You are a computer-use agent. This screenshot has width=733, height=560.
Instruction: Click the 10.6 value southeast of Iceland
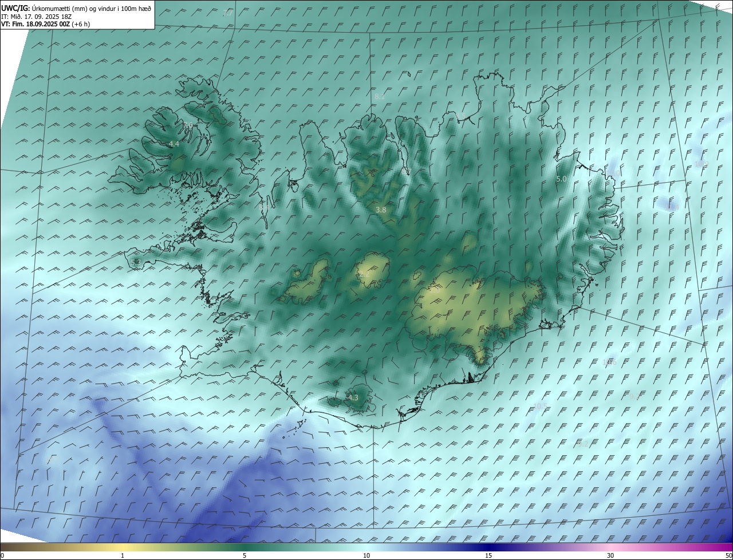click(x=609, y=362)
